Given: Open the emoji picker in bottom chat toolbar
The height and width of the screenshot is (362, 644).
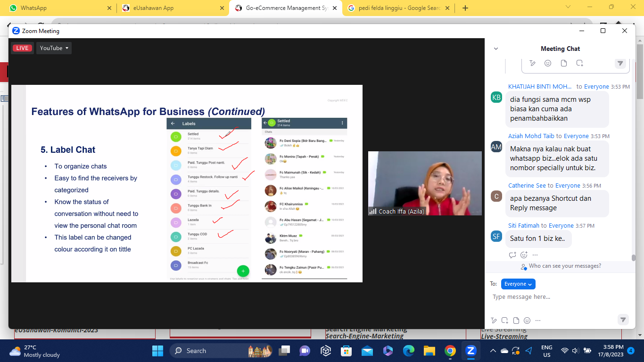Looking at the screenshot, I should coord(527,320).
